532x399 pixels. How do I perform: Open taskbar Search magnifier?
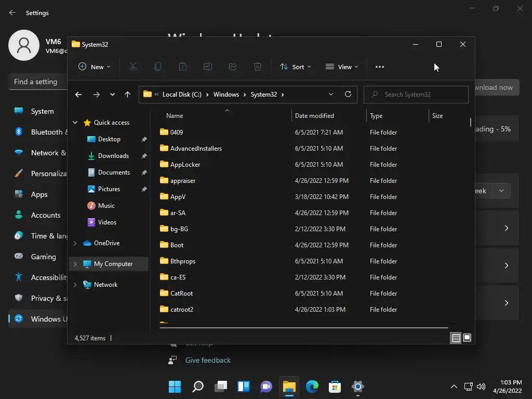(198, 387)
